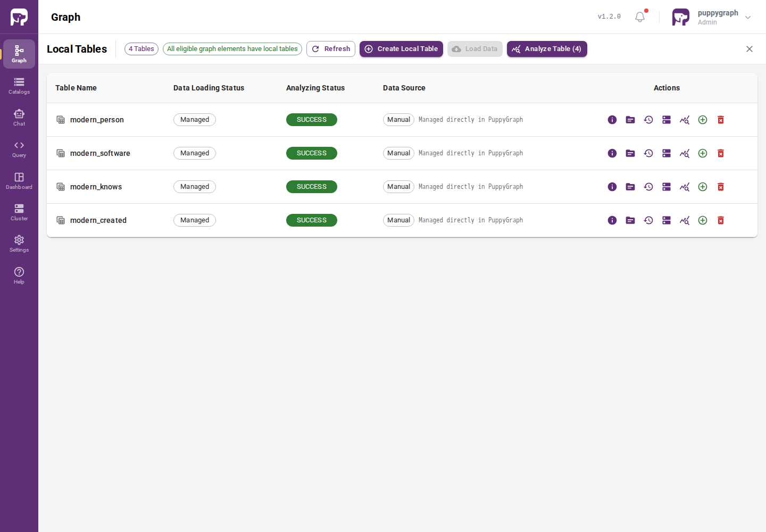Open Dashboard in the sidebar
This screenshot has width=766, height=532.
[19, 181]
